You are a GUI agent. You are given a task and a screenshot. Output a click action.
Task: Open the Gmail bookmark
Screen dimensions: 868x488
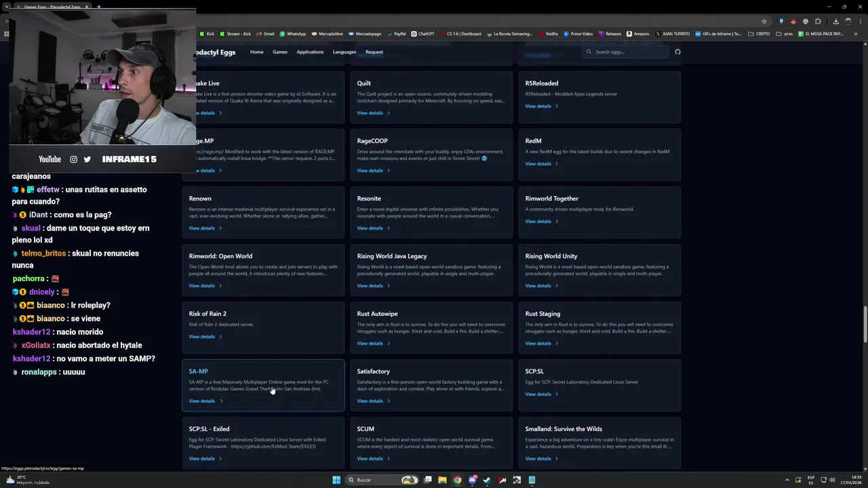point(265,33)
